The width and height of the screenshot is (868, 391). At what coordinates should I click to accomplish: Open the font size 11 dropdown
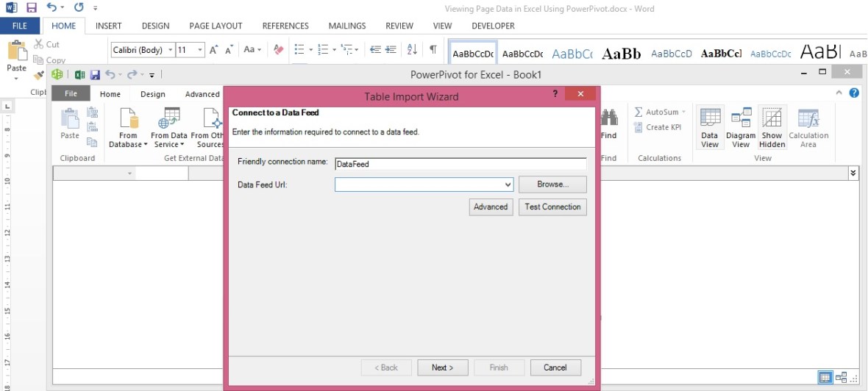(200, 50)
